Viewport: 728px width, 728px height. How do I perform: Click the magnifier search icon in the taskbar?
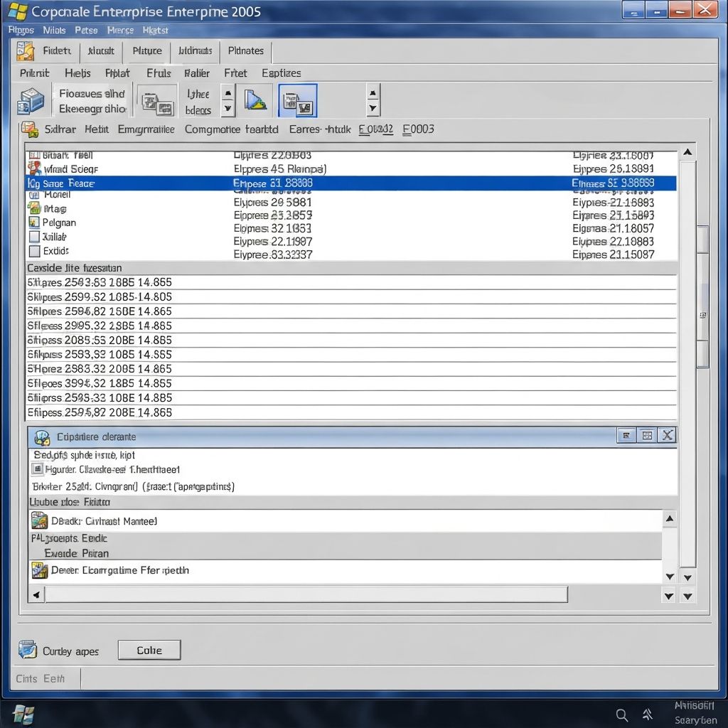[621, 715]
